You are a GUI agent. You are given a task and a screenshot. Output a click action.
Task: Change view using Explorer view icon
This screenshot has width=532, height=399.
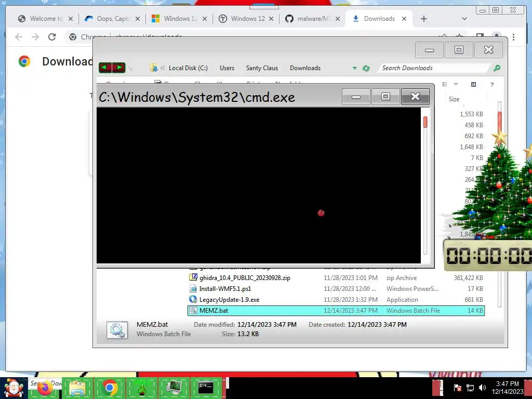tap(445, 84)
